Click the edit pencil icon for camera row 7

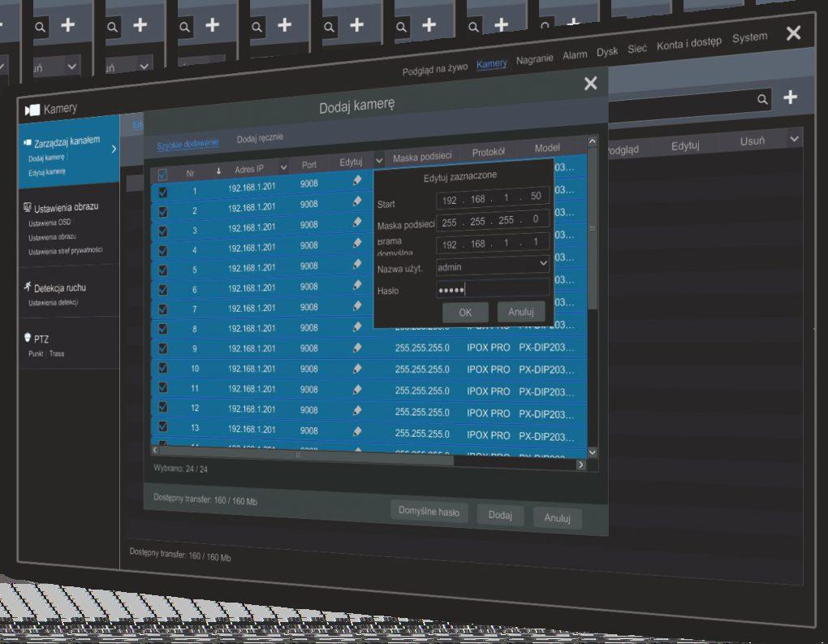click(x=357, y=306)
